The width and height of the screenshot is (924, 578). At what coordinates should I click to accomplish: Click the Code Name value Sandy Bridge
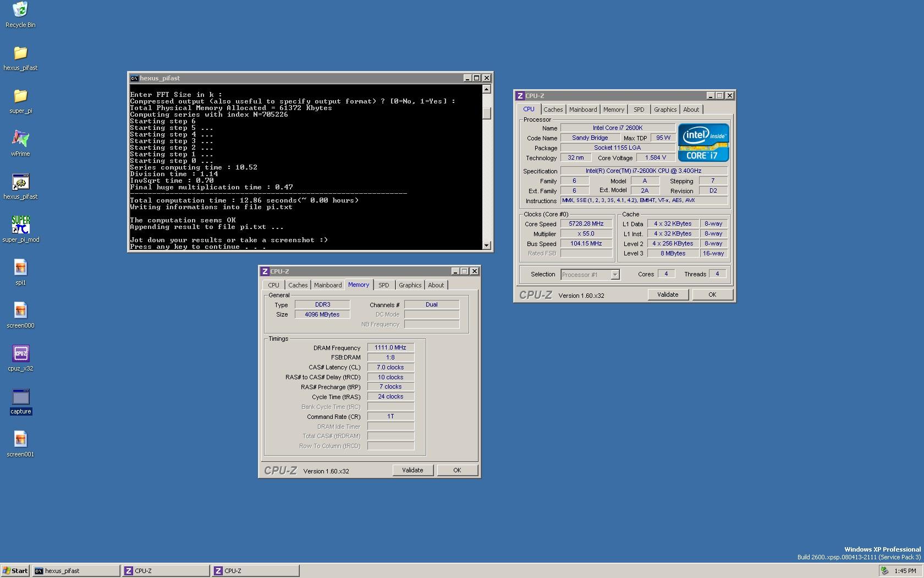(x=590, y=138)
